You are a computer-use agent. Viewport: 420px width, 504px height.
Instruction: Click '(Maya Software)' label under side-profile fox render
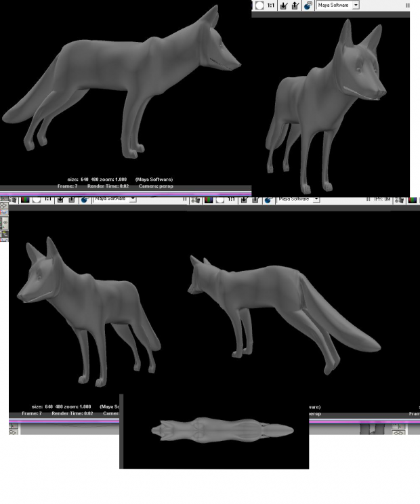[154, 180]
